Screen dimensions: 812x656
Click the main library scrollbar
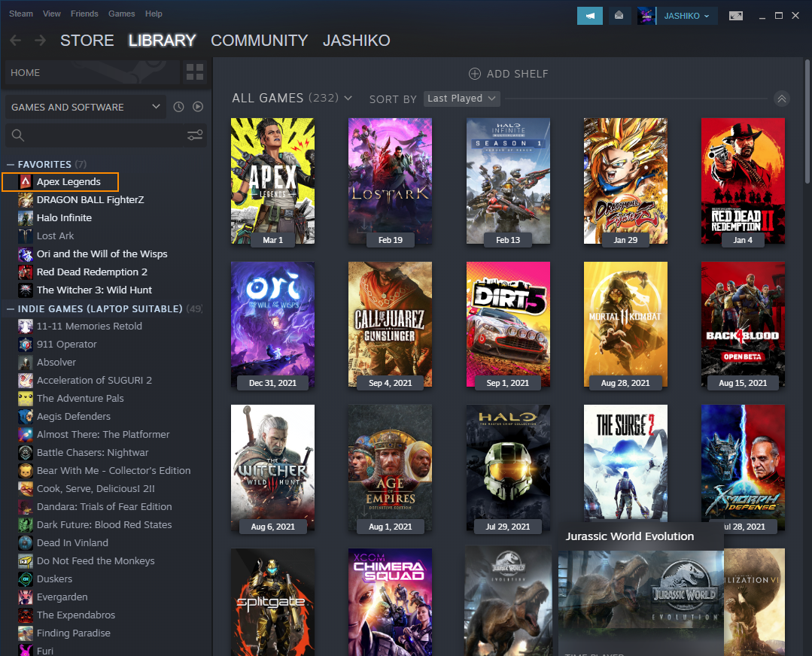[807, 122]
